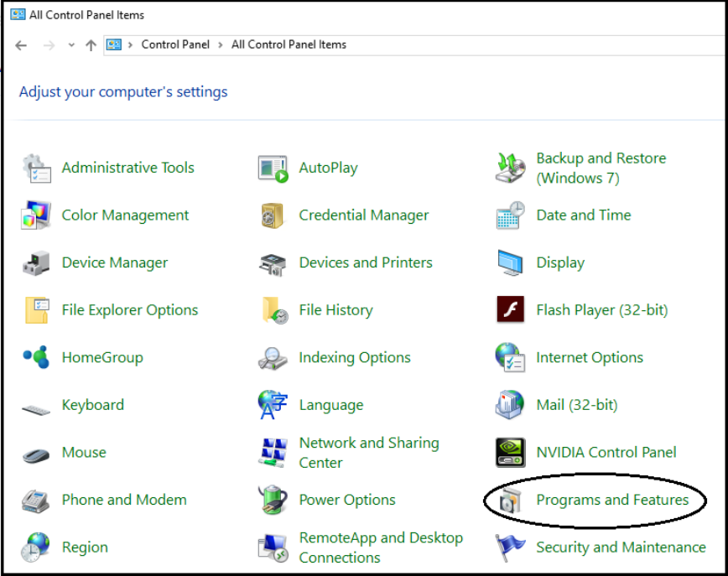
Task: Click the File Explorer Options folder icon
Action: tap(37, 310)
